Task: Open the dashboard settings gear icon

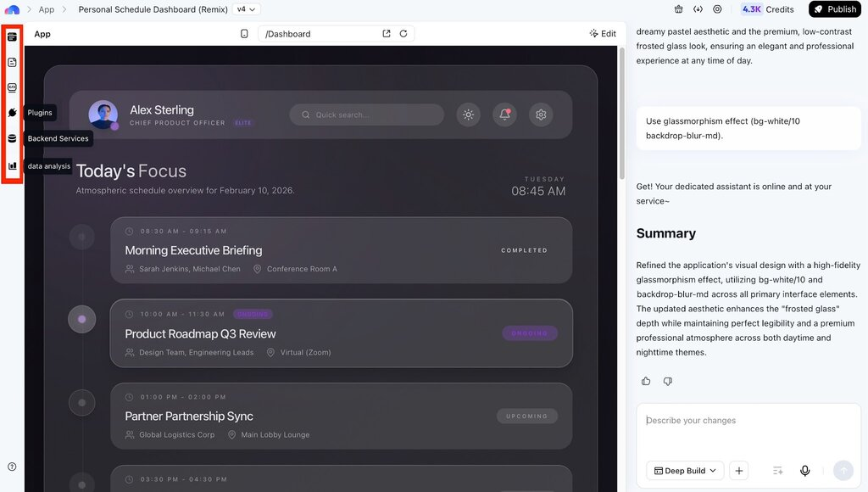Action: [x=541, y=115]
